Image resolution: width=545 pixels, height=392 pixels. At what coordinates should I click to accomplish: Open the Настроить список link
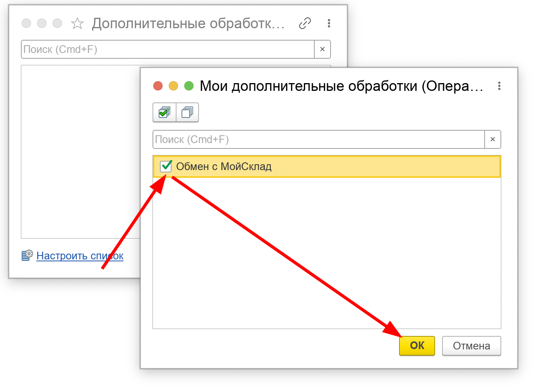(x=80, y=256)
